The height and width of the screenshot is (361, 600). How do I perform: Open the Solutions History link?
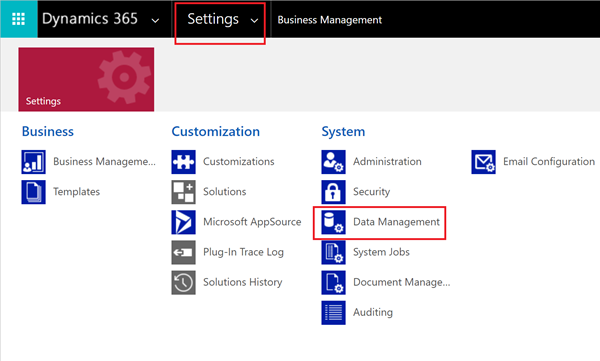[x=243, y=282]
